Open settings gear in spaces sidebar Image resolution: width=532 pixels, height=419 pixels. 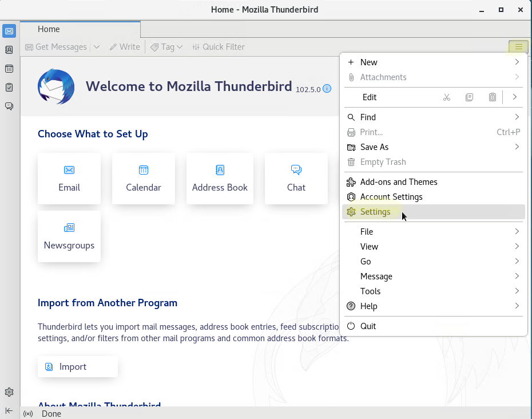[x=9, y=392]
